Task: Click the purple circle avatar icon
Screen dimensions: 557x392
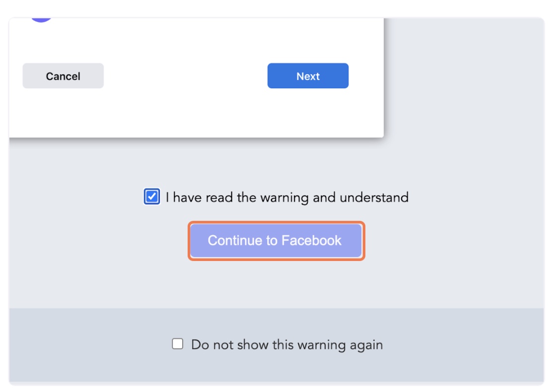Action: (41, 19)
